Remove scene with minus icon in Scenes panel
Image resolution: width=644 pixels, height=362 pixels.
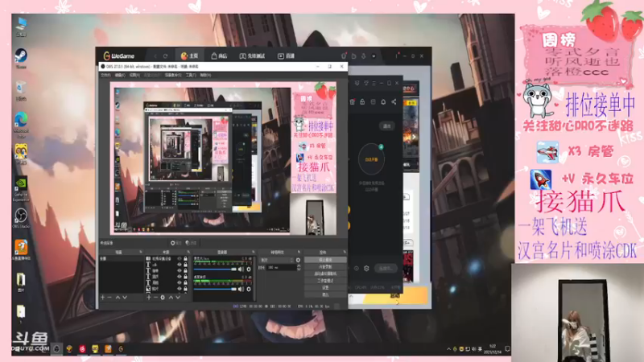coord(109,297)
